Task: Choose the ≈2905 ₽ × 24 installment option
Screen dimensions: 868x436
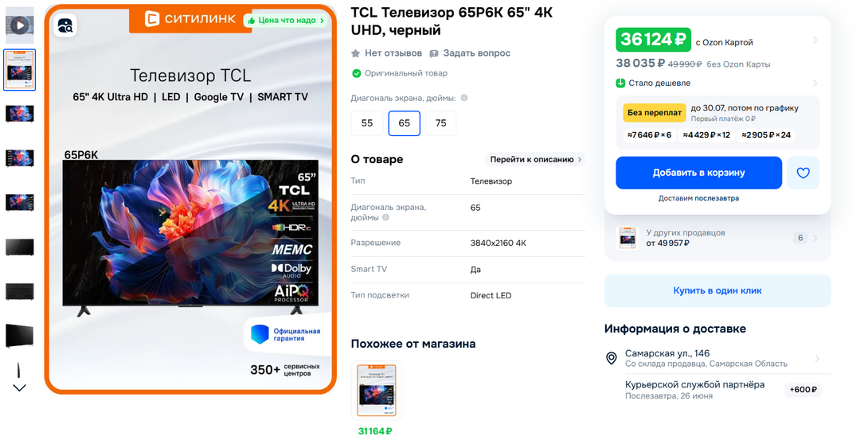Action: tap(766, 135)
